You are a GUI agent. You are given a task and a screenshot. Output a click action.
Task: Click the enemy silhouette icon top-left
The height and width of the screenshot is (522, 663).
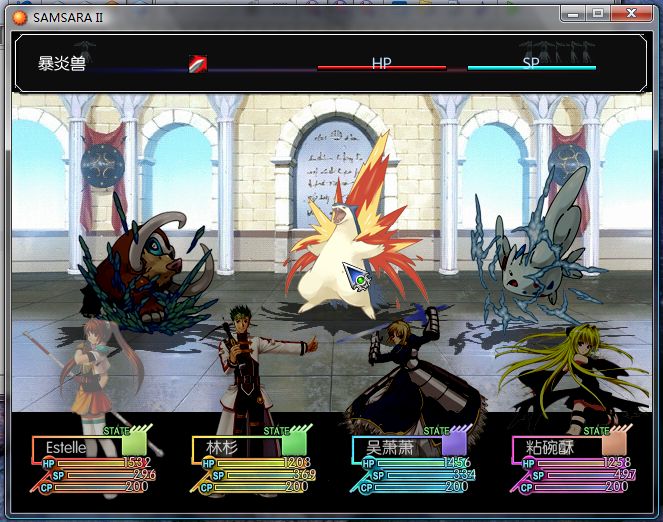click(x=85, y=51)
